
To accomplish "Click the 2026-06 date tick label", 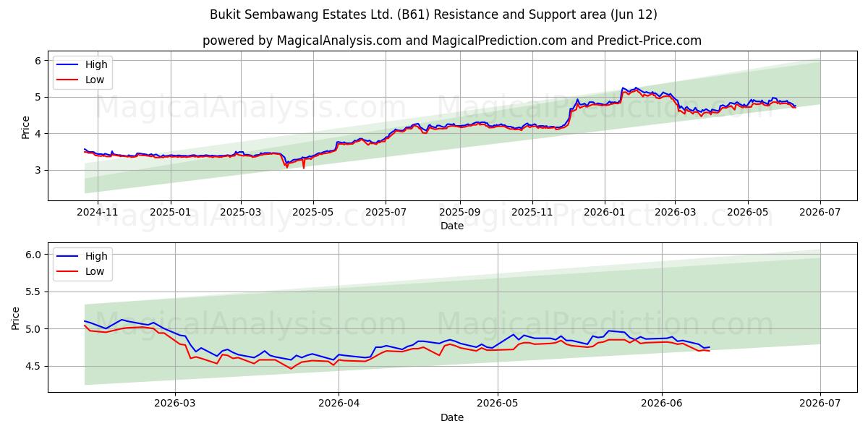I will tap(662, 404).
